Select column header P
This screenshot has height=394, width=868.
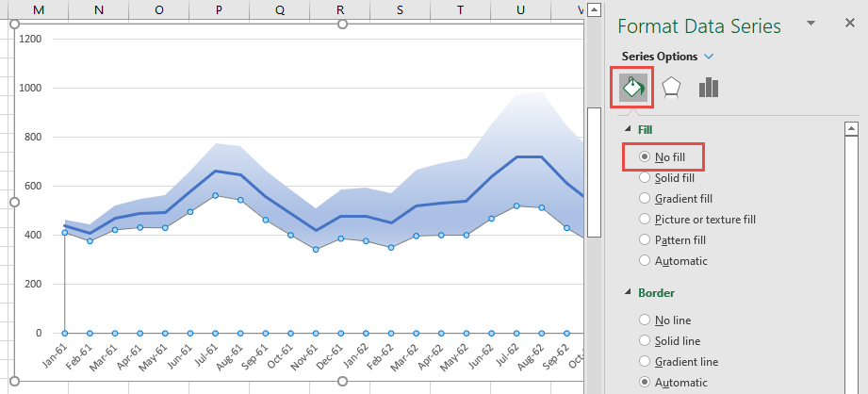pos(220,10)
